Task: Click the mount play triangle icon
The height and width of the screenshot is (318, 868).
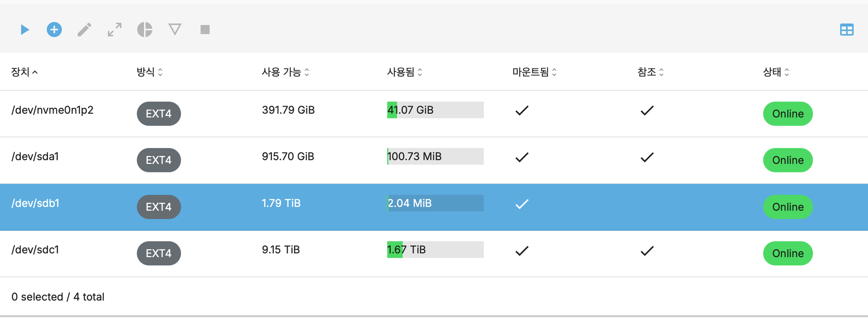Action: click(25, 30)
